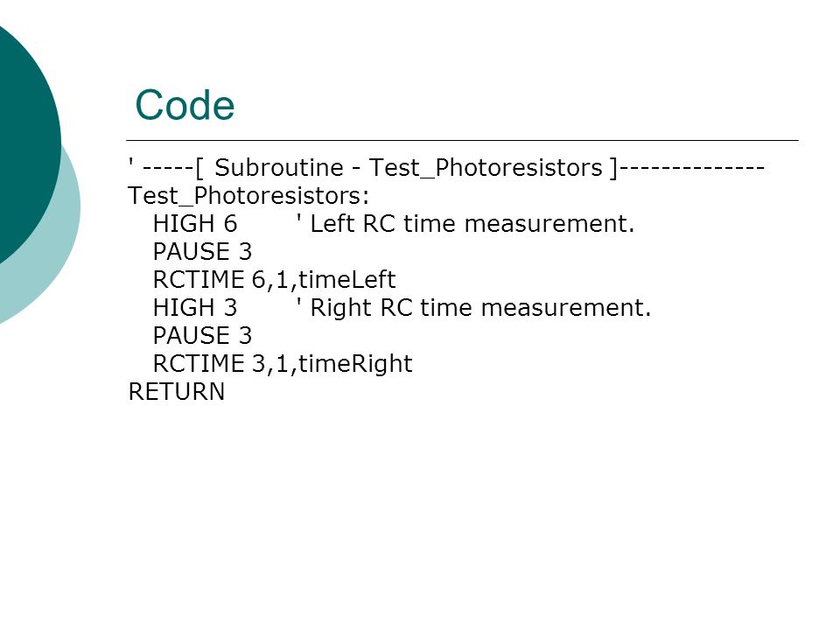Click the RCTIME 6,1,timeLeft line
Screen dimensions: 840x630
(x=274, y=280)
